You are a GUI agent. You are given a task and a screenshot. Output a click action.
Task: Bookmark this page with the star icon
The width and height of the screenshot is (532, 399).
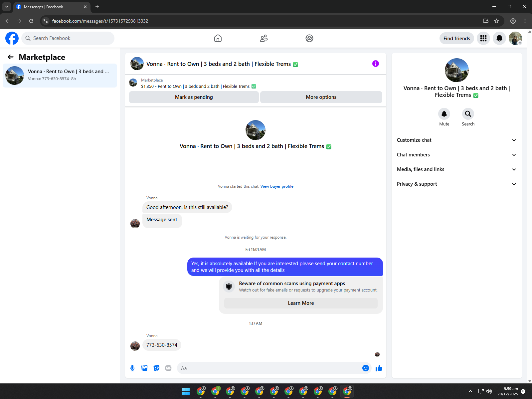(496, 21)
